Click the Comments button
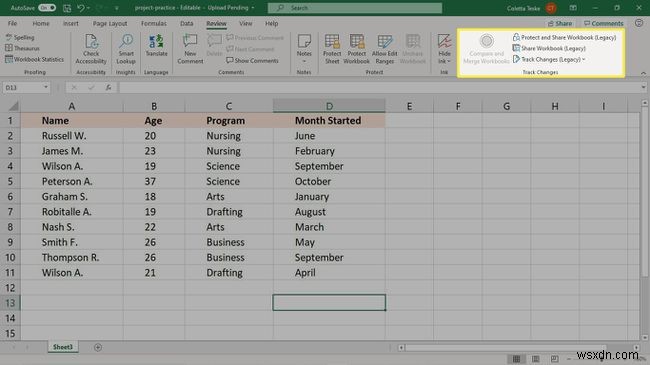 (604, 24)
